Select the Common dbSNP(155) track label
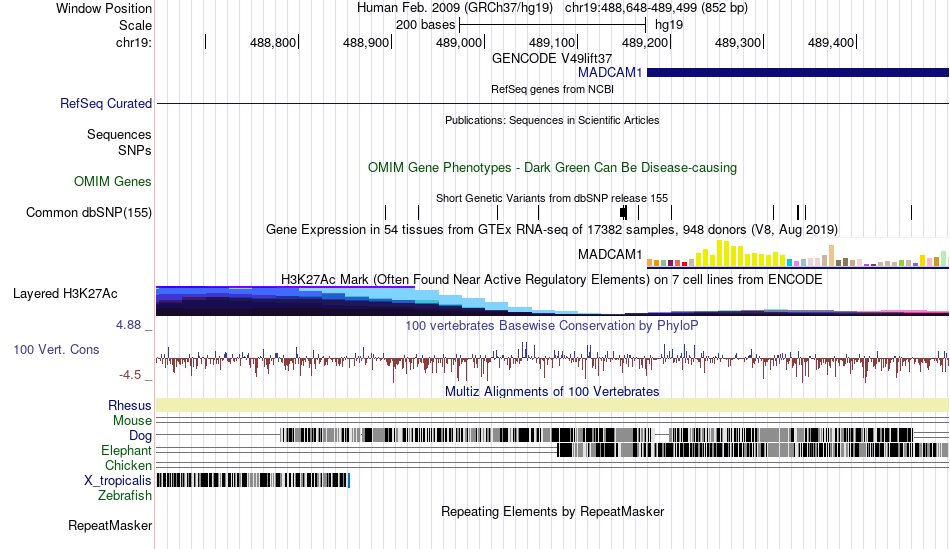 point(89,213)
